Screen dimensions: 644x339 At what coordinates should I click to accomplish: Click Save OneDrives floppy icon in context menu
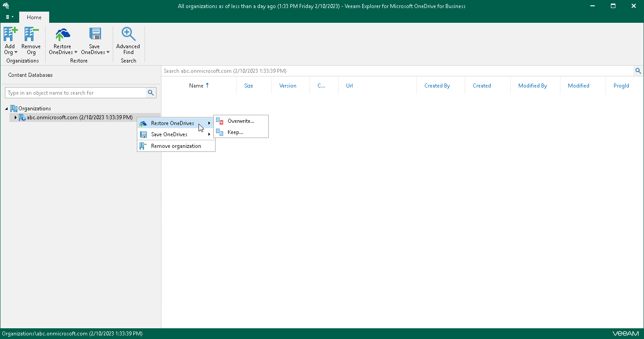143,134
